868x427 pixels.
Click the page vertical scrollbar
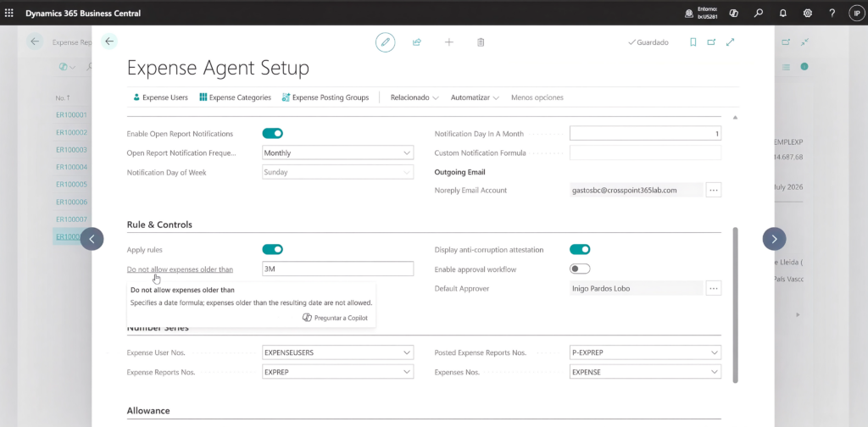[x=735, y=304]
